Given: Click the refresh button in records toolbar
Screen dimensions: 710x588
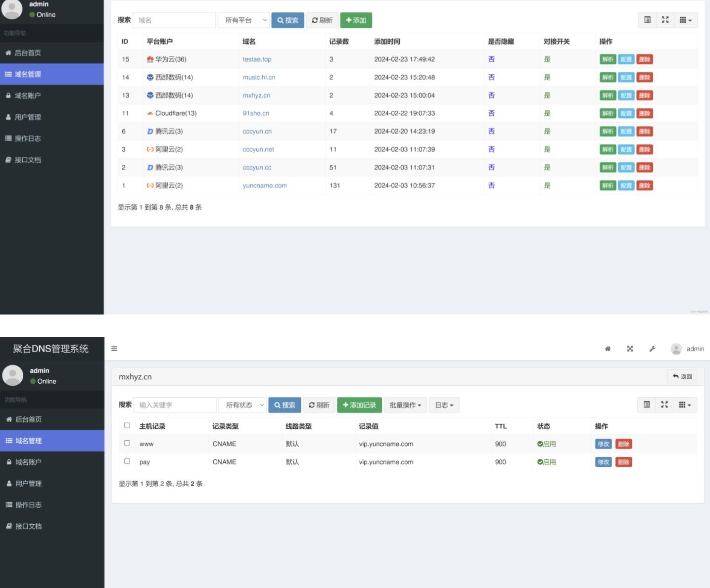Looking at the screenshot, I should coord(319,405).
